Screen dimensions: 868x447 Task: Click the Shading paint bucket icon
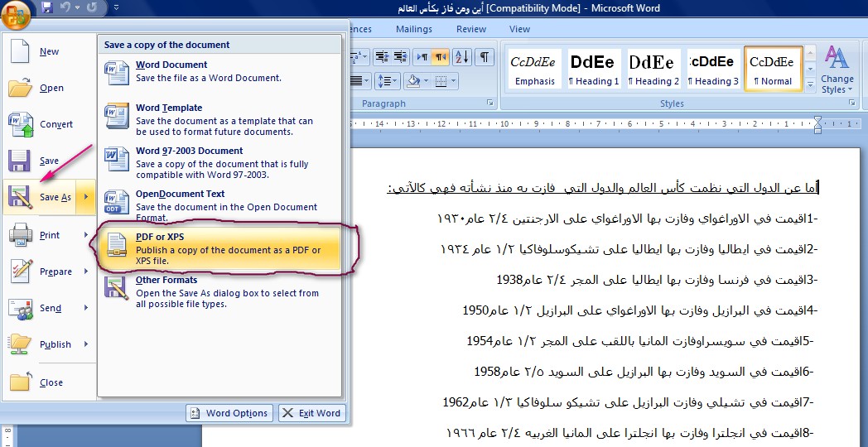413,81
